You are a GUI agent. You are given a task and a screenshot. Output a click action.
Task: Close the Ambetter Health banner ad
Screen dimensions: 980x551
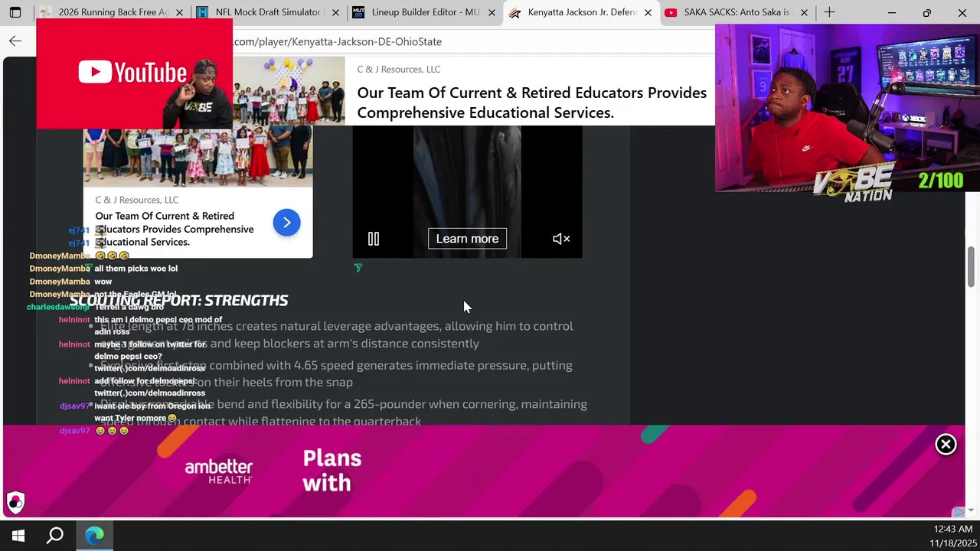946,445
